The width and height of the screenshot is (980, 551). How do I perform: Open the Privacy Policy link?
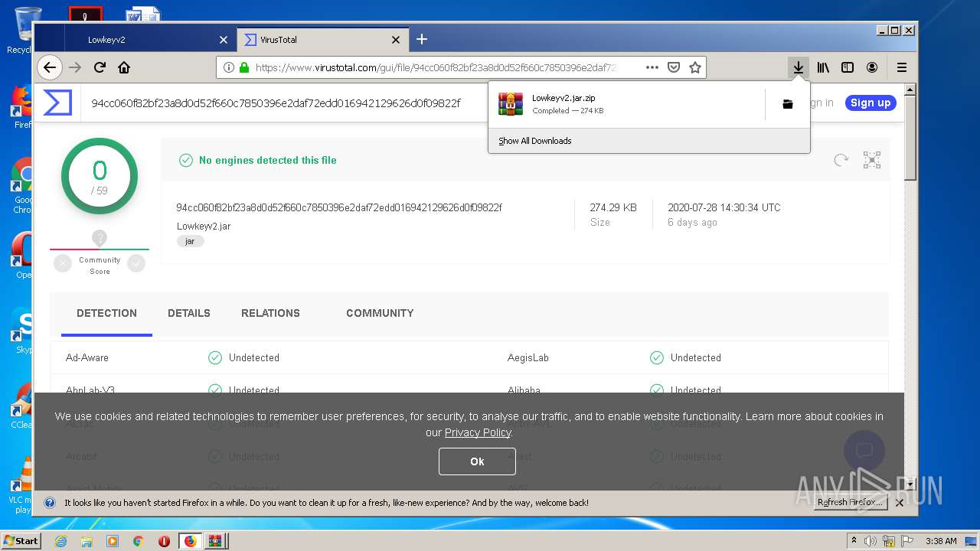pyautogui.click(x=478, y=432)
